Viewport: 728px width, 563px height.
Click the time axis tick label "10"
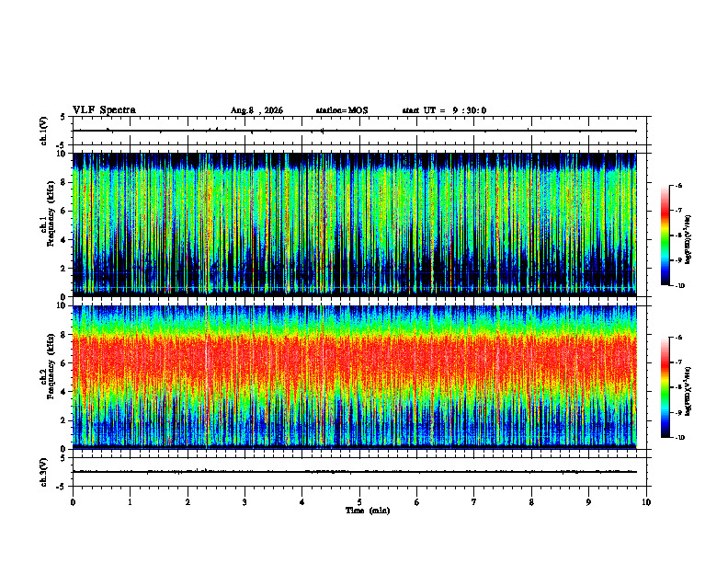pos(646,502)
